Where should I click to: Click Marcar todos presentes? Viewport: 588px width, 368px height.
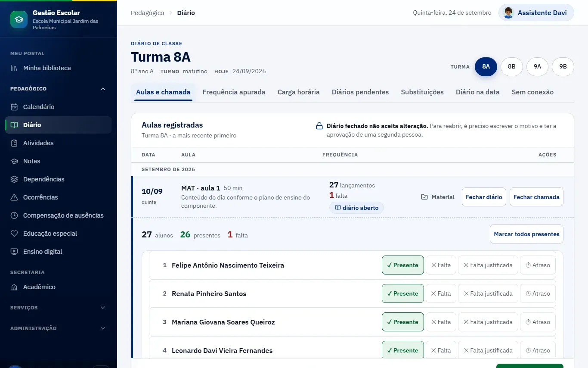pos(526,234)
